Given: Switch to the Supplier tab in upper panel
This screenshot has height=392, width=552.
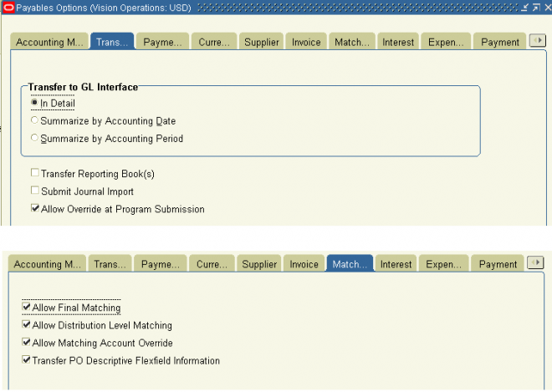Looking at the screenshot, I should (262, 42).
